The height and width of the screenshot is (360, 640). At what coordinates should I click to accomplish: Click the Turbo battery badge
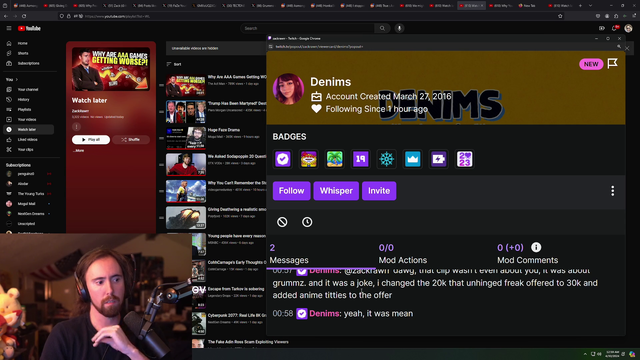[x=438, y=159]
